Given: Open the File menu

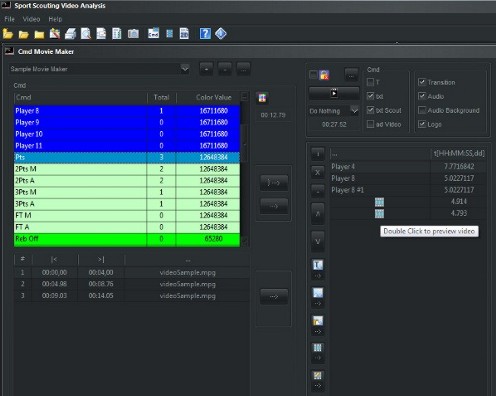Looking at the screenshot, I should coord(9,19).
